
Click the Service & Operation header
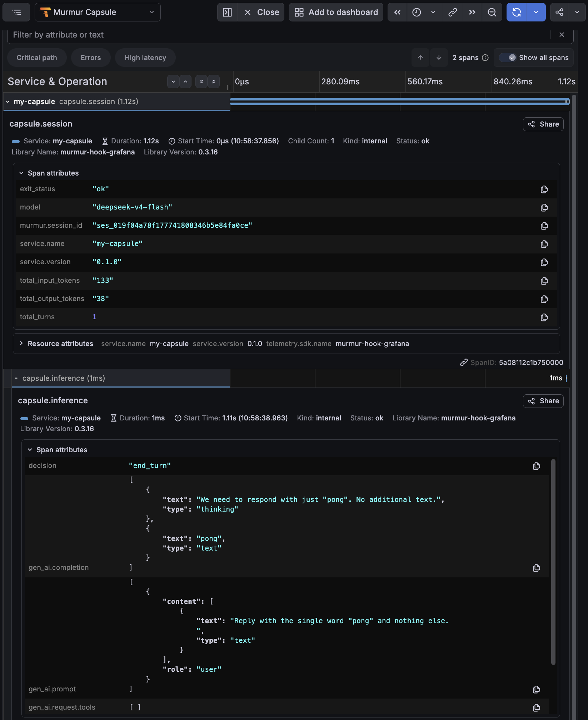[58, 82]
